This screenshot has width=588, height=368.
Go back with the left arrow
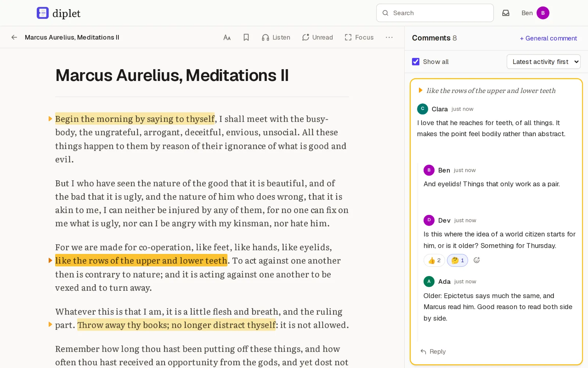14,37
